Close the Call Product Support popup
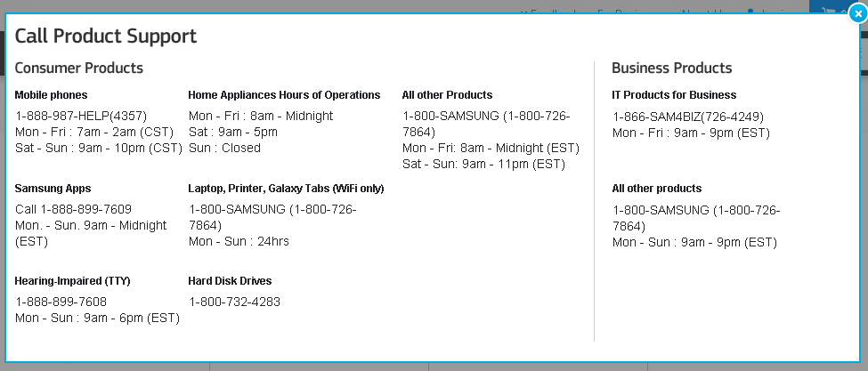This screenshot has width=868, height=371. tap(857, 14)
